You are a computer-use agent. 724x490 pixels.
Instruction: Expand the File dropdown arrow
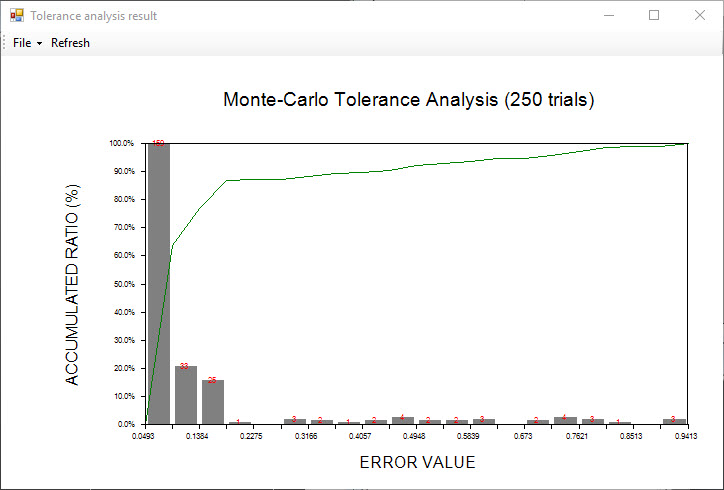[x=39, y=44]
